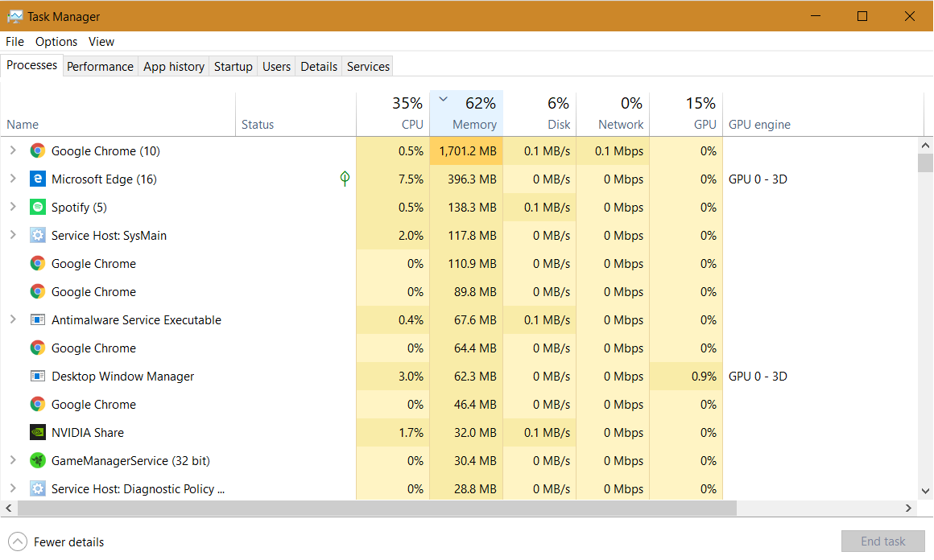Click the 1,701.2 MB memory cell

(x=466, y=150)
